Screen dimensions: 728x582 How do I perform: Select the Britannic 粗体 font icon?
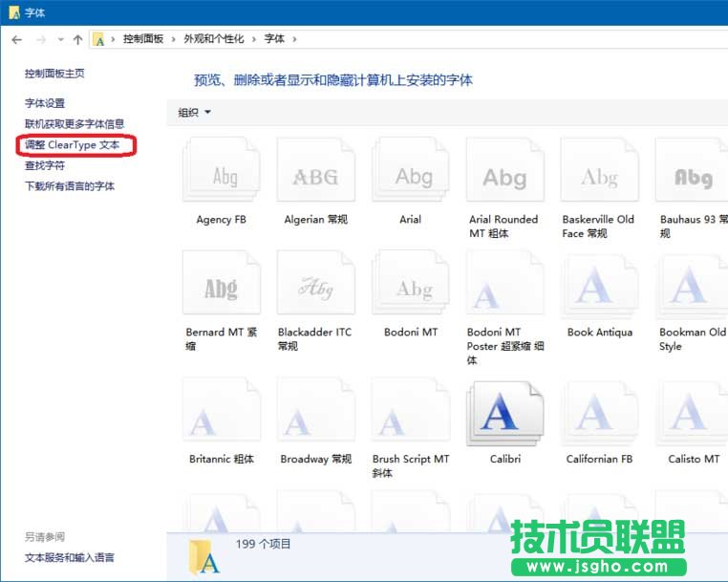click(x=222, y=409)
